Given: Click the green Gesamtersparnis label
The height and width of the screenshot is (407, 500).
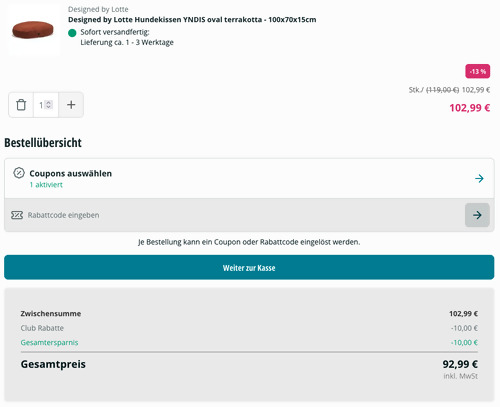Looking at the screenshot, I should [x=49, y=343].
